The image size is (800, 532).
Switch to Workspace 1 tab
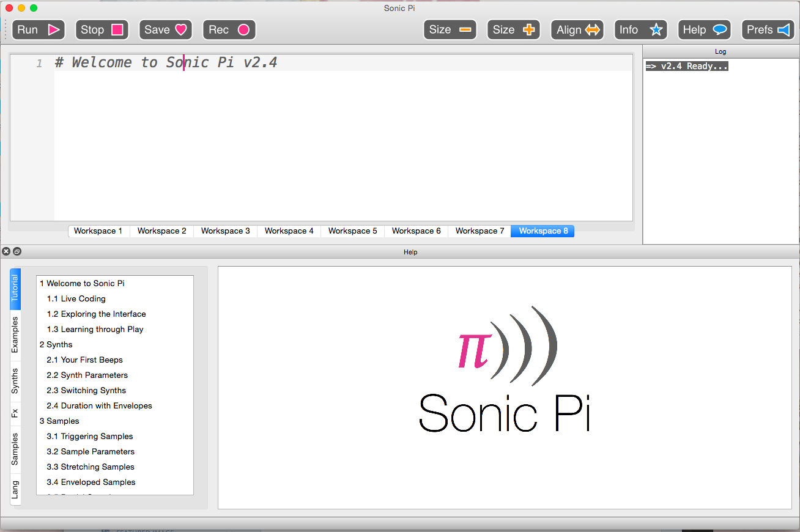pyautogui.click(x=98, y=231)
